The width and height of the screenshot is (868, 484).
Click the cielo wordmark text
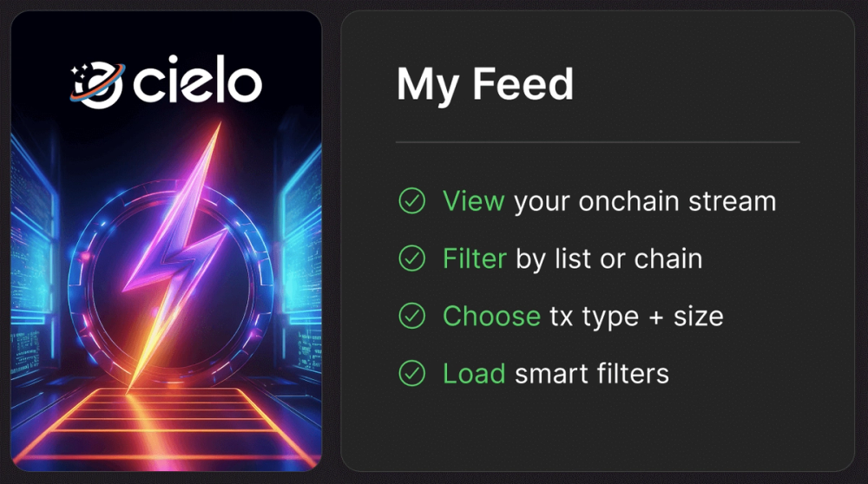(x=197, y=79)
